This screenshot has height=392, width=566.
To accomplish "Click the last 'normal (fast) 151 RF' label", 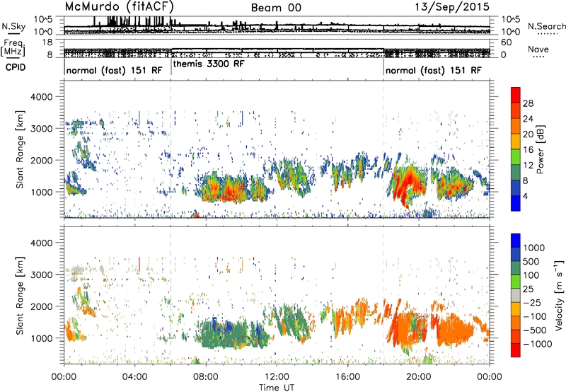I will [x=434, y=70].
